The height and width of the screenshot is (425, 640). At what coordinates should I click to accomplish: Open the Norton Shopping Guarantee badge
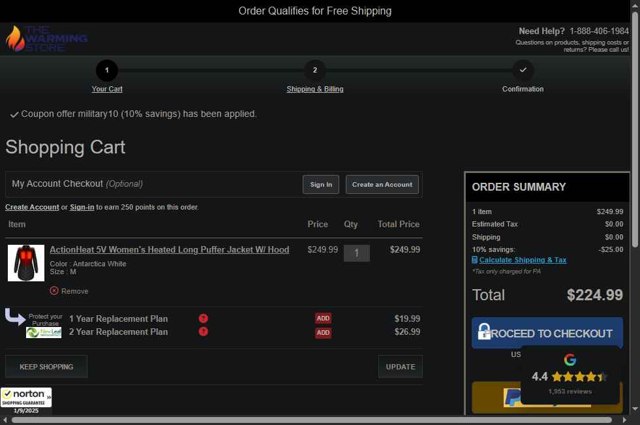pyautogui.click(x=26, y=397)
